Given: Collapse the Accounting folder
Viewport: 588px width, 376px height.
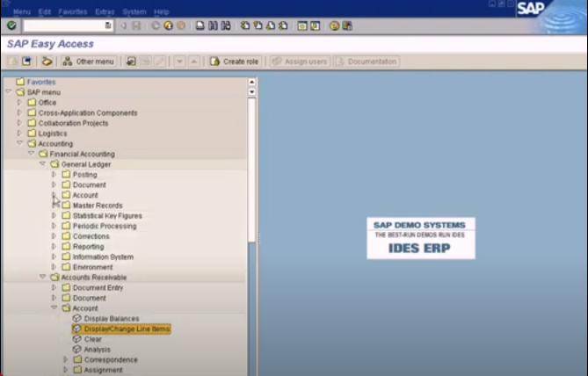Looking at the screenshot, I should [x=20, y=143].
